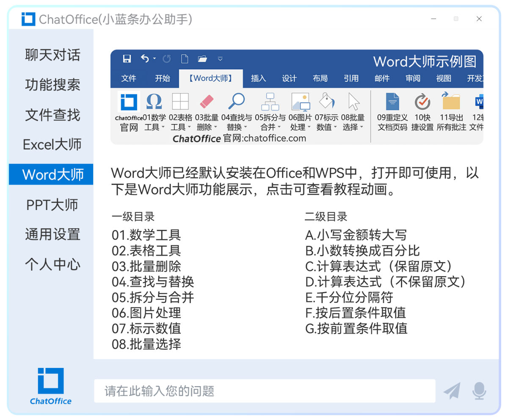Open 聊天对话 in the sidebar
This screenshot has height=420, width=508.
(52, 55)
